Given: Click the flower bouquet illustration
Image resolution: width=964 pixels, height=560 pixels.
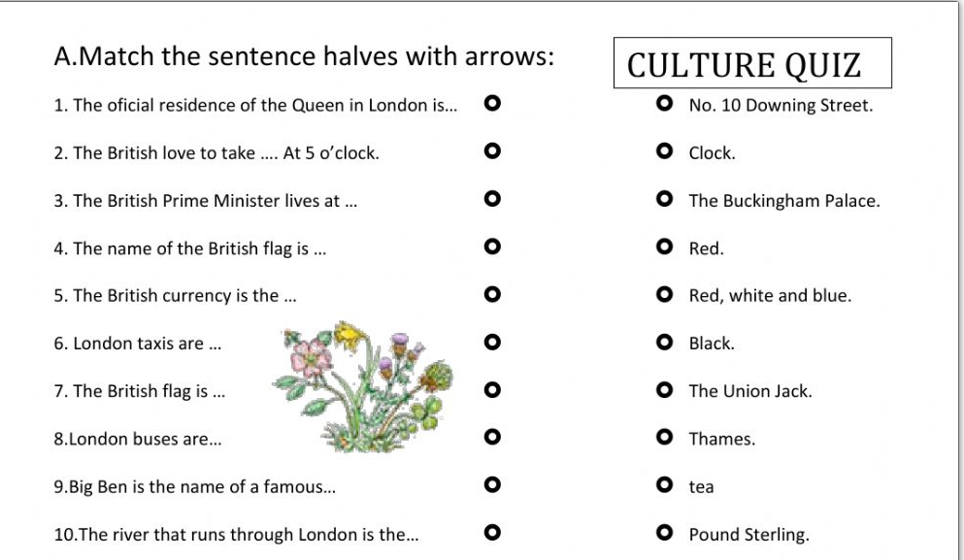Looking at the screenshot, I should click(x=363, y=387).
